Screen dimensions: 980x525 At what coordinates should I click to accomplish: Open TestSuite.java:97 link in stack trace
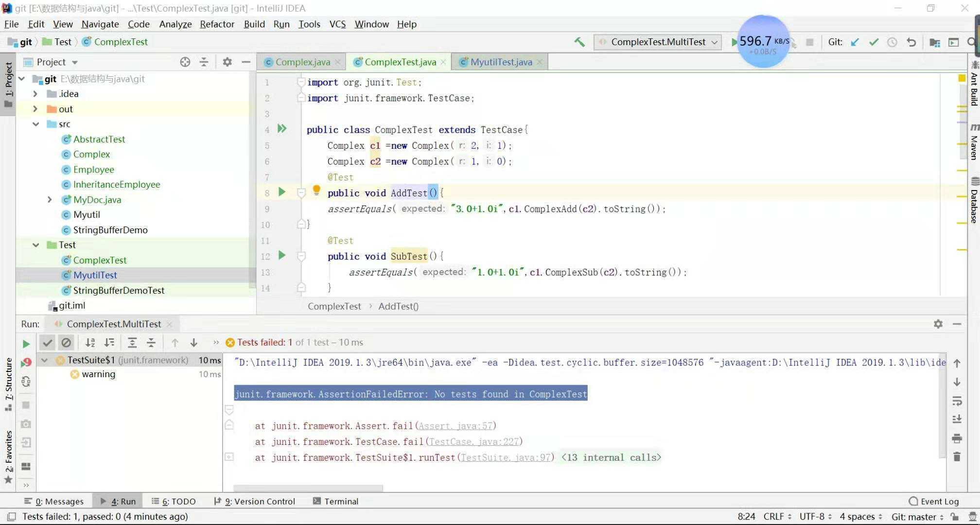[x=505, y=457]
